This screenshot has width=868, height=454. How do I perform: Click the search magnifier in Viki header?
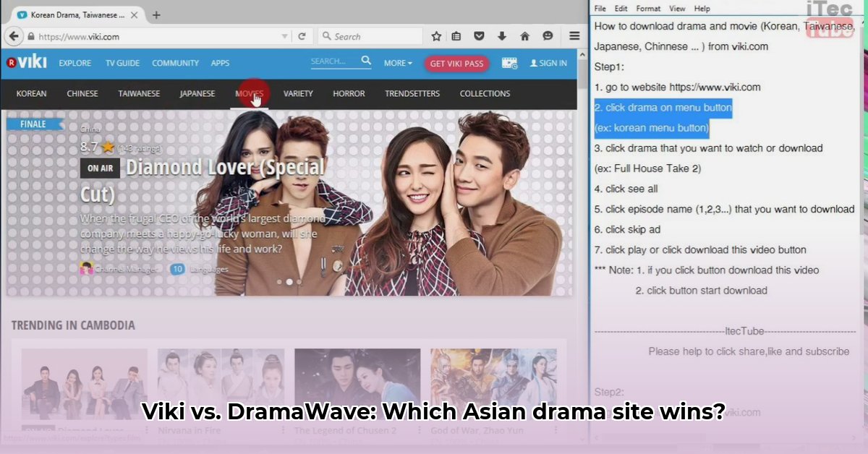[366, 62]
